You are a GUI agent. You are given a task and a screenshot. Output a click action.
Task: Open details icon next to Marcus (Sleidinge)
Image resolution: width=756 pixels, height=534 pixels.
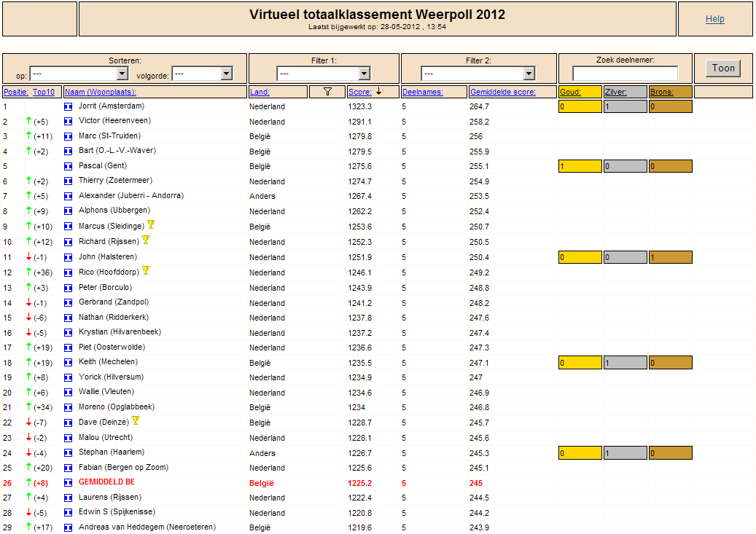[68, 227]
